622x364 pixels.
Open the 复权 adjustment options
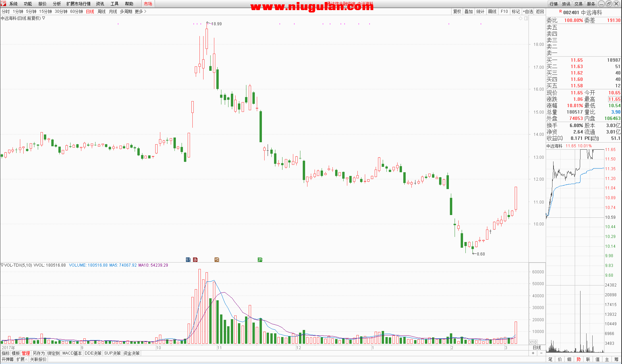tap(457, 11)
